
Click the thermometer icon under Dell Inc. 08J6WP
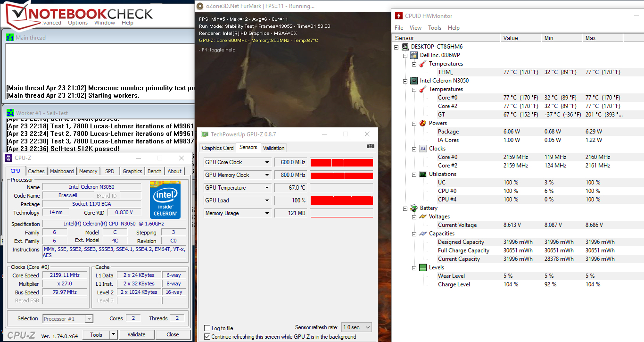click(x=423, y=64)
